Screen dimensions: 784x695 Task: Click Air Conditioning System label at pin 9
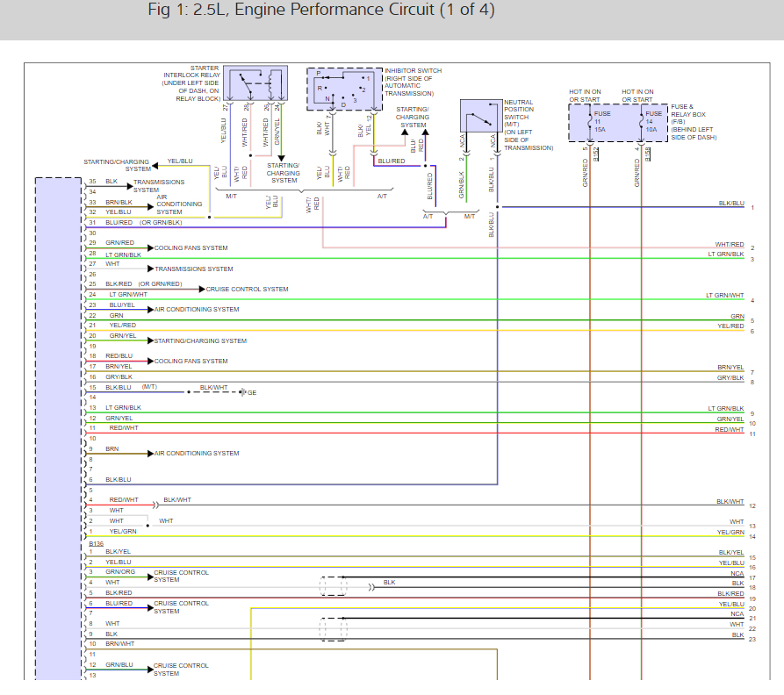(197, 454)
